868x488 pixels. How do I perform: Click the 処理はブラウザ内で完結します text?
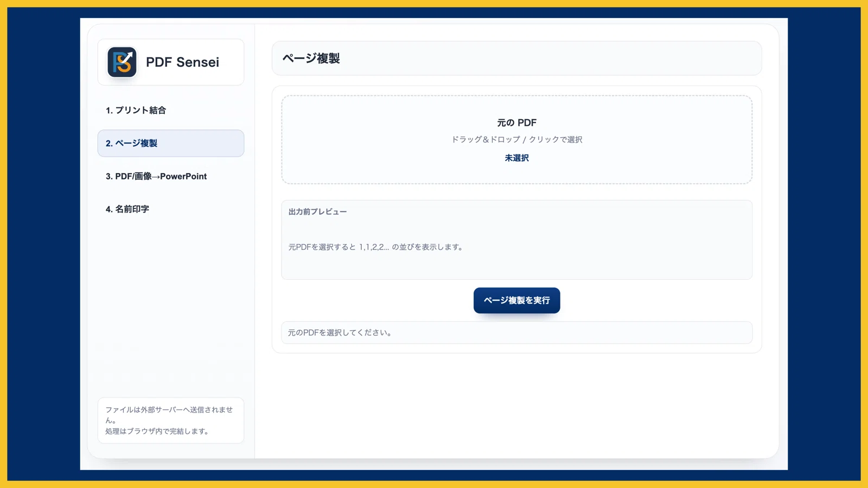(x=157, y=431)
